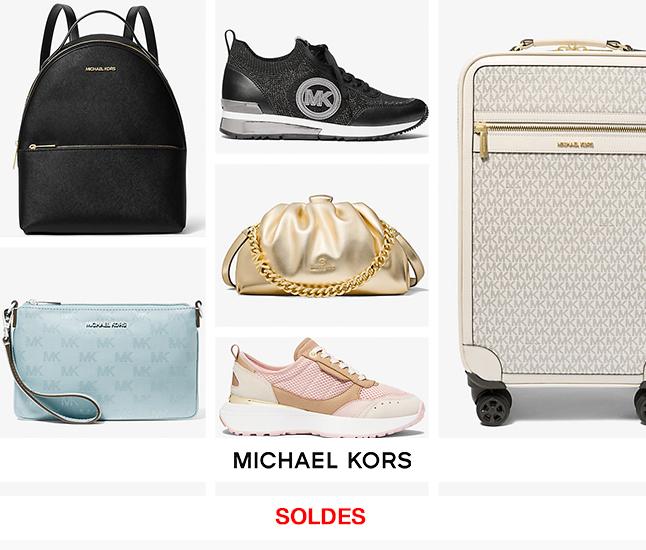
Task: Click the suitcase front wheel
Action: coord(491,403)
